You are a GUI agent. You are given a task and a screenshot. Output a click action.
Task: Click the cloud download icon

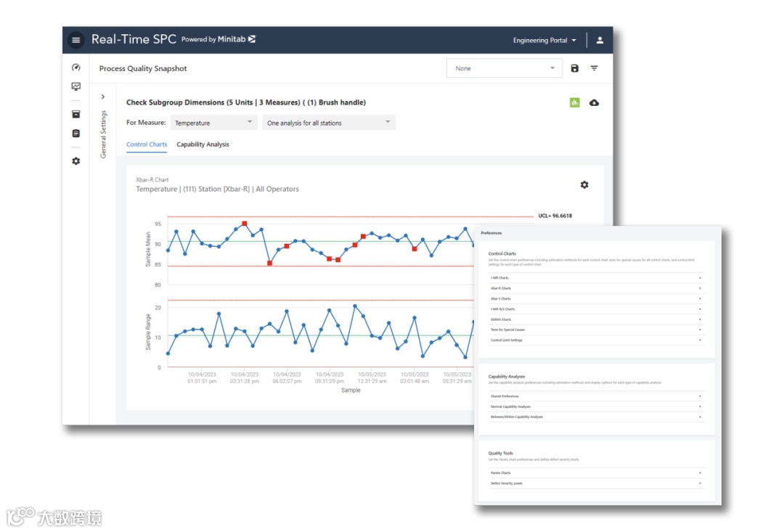[x=594, y=102]
